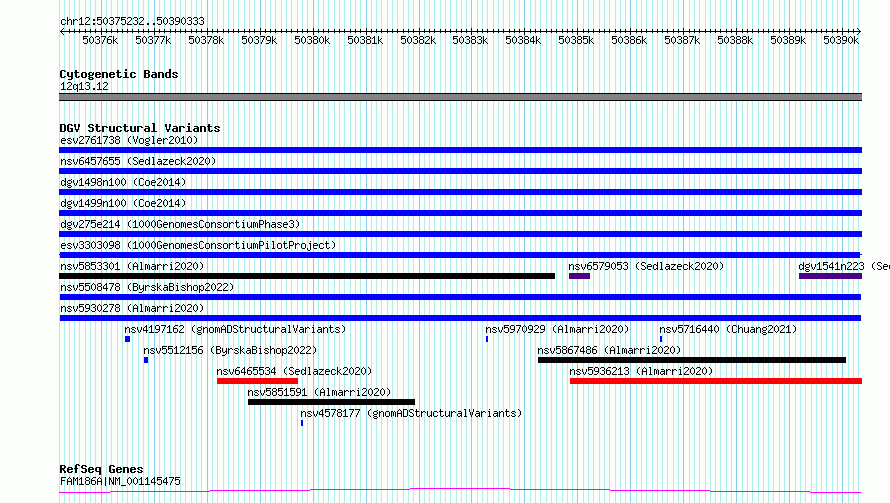Click the Cytogenetic Bands track heading
This screenshot has height=503, width=890.
119,74
